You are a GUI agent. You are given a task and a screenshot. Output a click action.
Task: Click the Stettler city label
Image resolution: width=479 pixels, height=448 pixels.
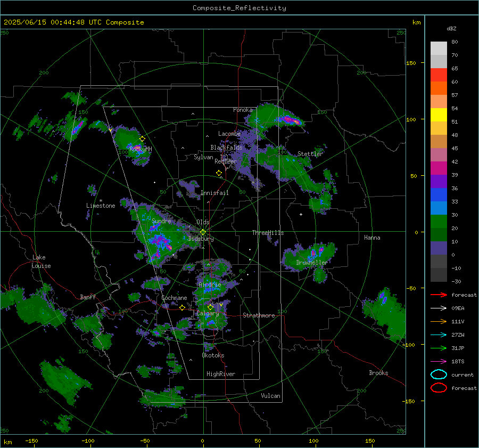click(310, 154)
